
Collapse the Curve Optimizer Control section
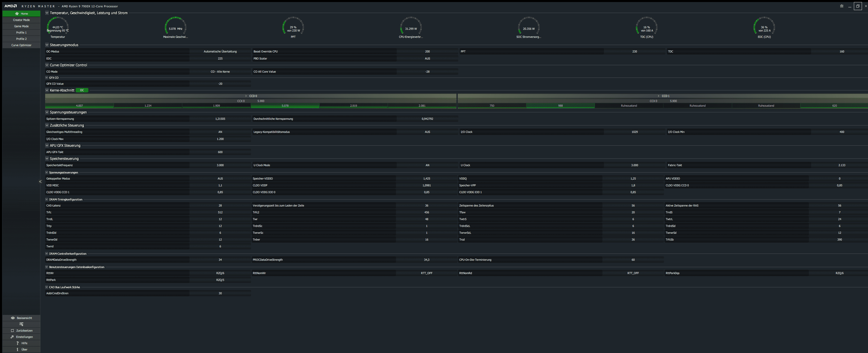point(47,65)
